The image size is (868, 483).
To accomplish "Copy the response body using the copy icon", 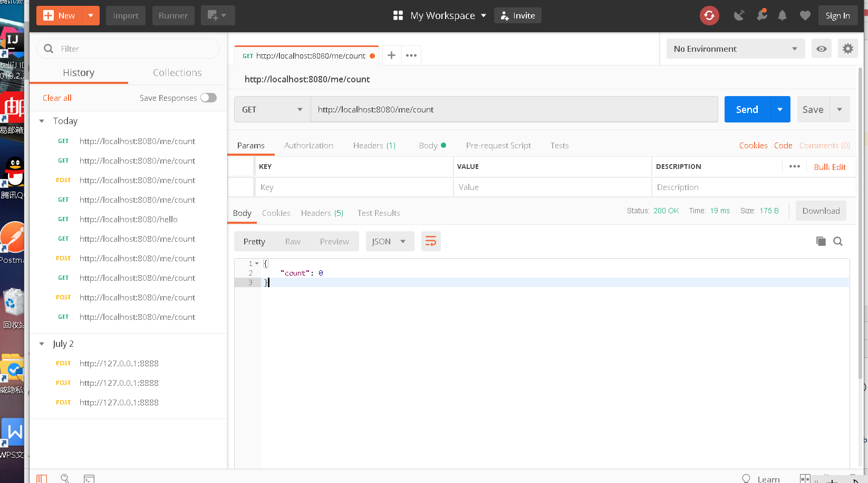I will coord(821,241).
